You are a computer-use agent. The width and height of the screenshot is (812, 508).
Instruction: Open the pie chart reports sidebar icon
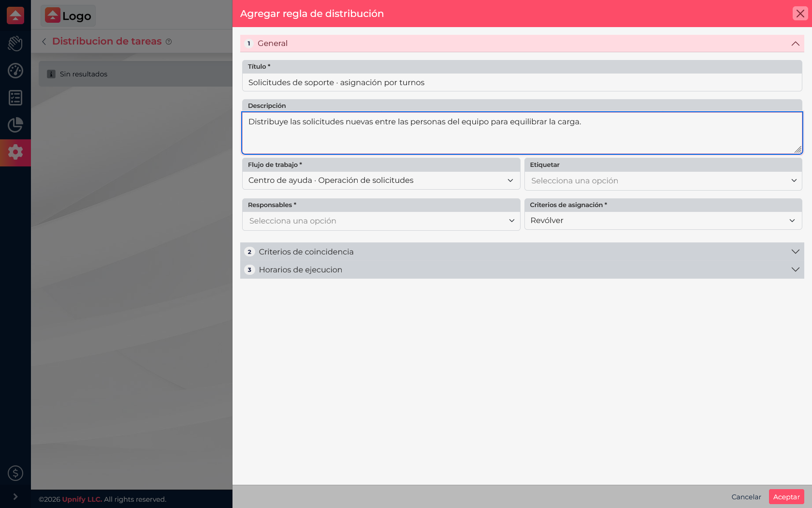tap(15, 125)
